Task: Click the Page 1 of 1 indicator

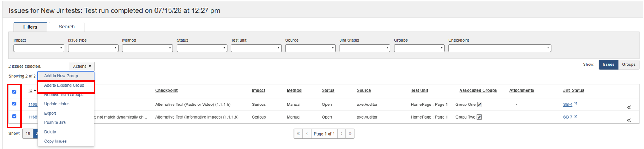Action: [324, 134]
